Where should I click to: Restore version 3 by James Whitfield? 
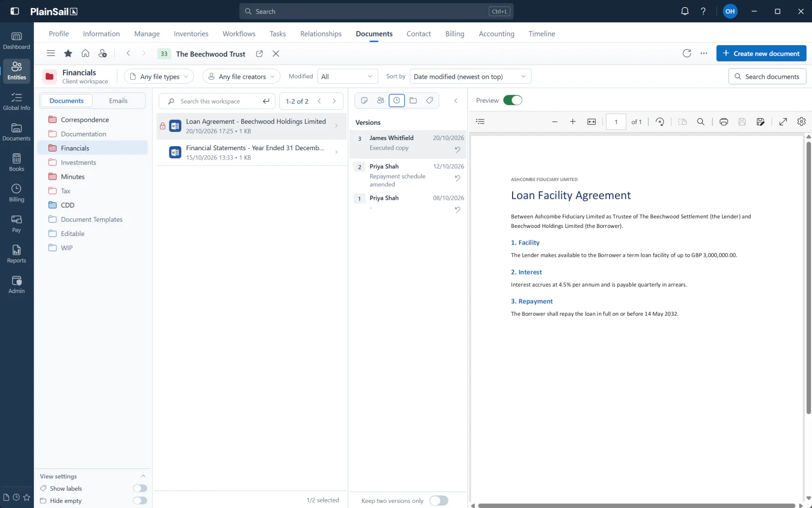click(457, 150)
